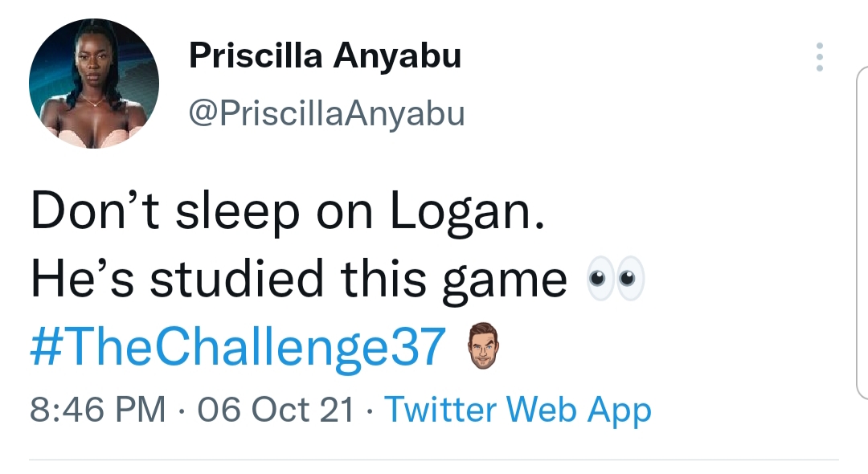The height and width of the screenshot is (474, 868).
Task: Open Priscilla Anyabu's profile picture
Action: [x=94, y=84]
